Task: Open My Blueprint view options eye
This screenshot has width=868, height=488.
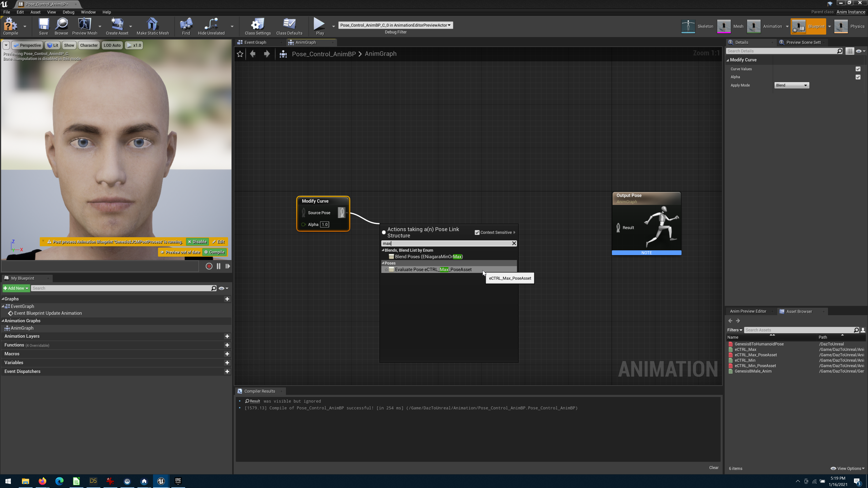Action: click(x=223, y=288)
